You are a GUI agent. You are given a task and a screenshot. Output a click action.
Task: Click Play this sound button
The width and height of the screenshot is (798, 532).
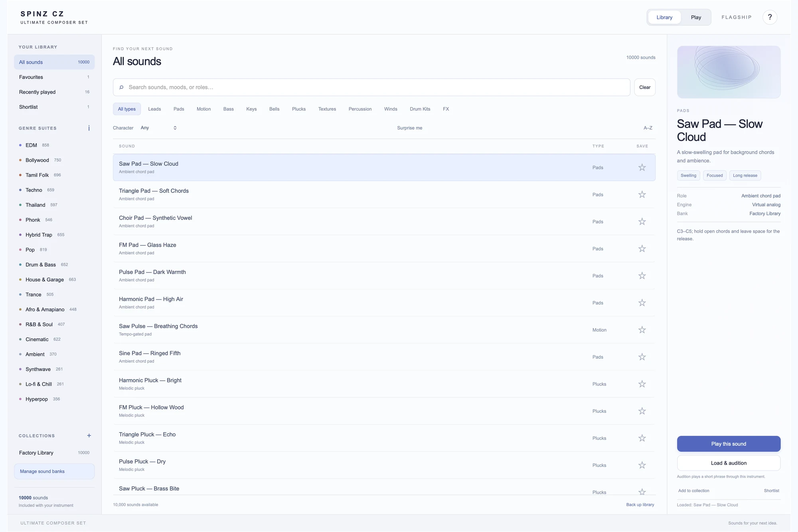(729, 444)
